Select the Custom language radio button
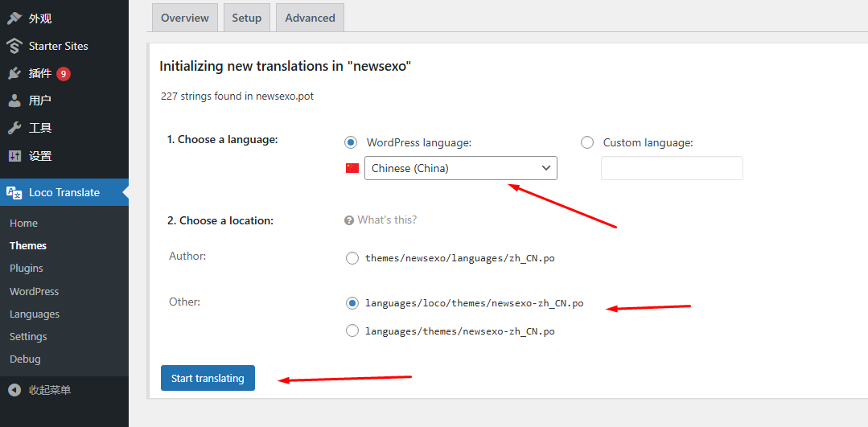The image size is (868, 427). [586, 142]
